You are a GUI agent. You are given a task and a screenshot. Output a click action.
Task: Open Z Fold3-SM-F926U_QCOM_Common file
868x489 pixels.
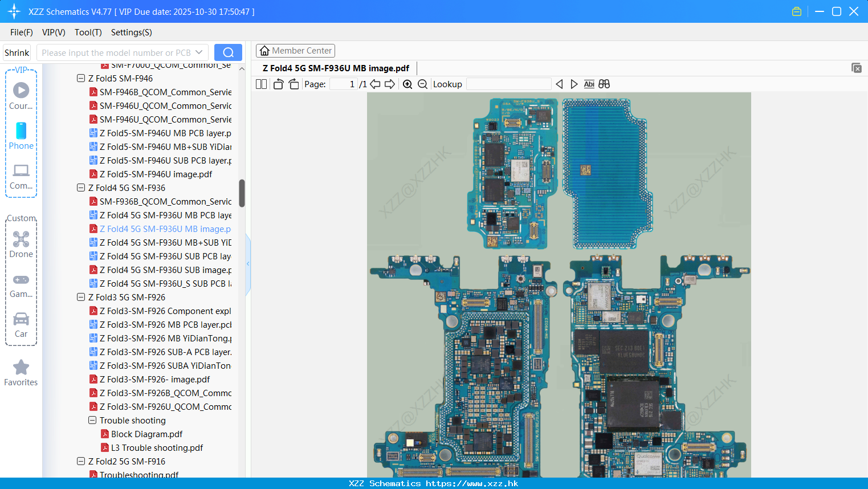pos(160,406)
